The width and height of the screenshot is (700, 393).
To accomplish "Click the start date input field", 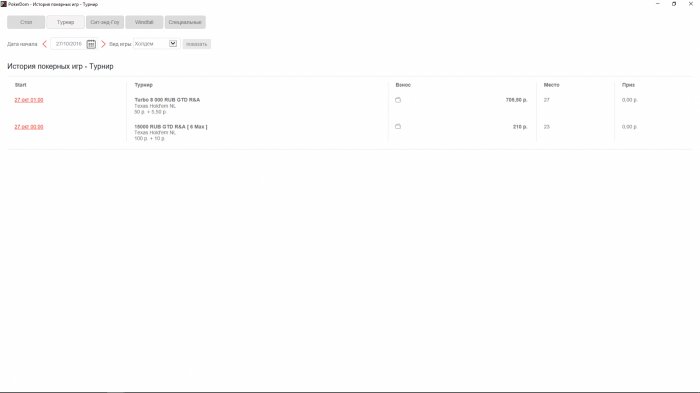I will pyautogui.click(x=69, y=44).
